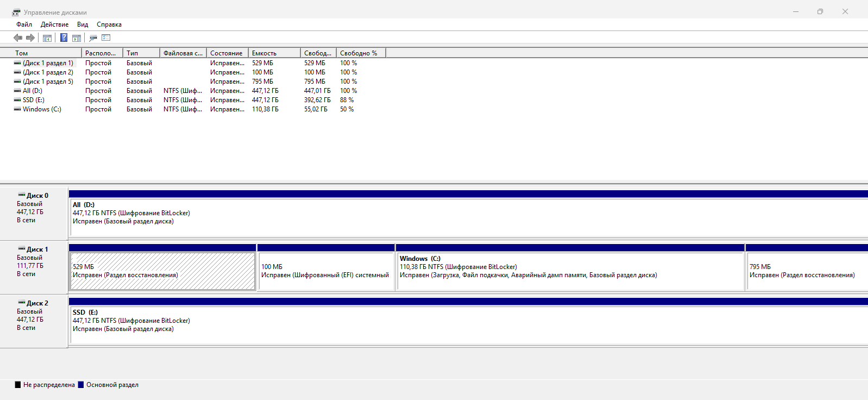Click the 447,01 ГБ free space value
The image size is (868, 400).
click(317, 91)
